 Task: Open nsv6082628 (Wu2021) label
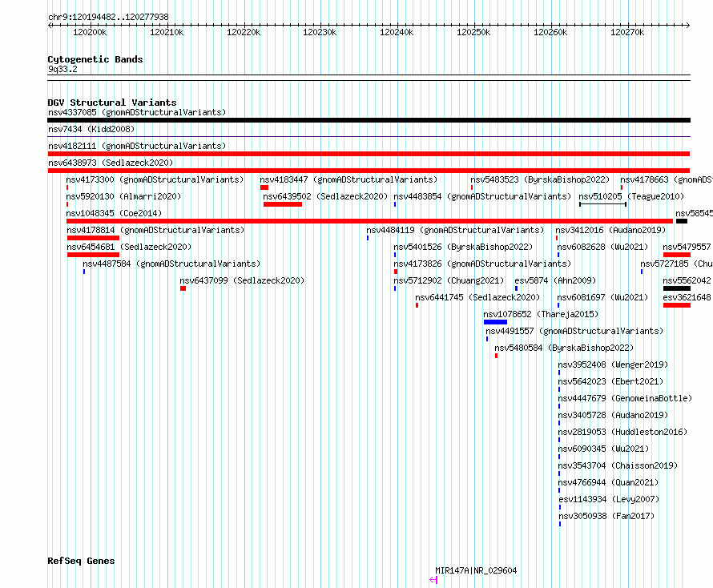tap(602, 247)
